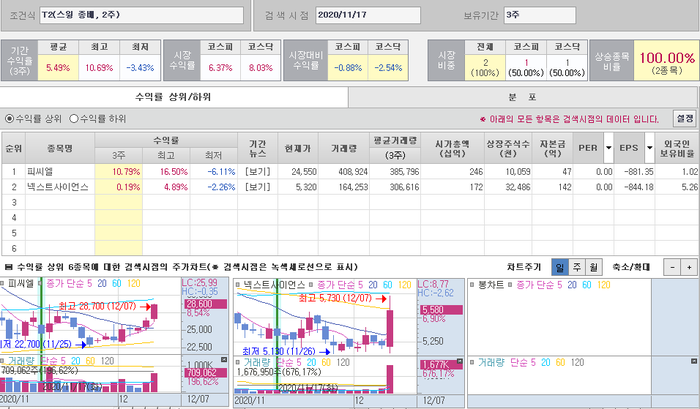Viewport: 700px width, 409px height.
Task: Click the plus button to enlarge charts
Action: [x=689, y=267]
